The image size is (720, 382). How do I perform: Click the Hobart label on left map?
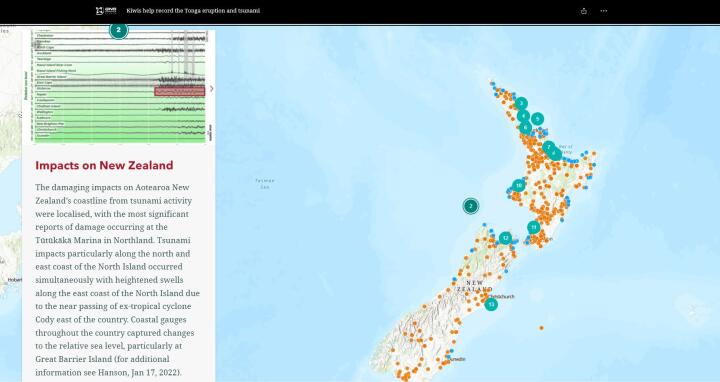coord(14,280)
